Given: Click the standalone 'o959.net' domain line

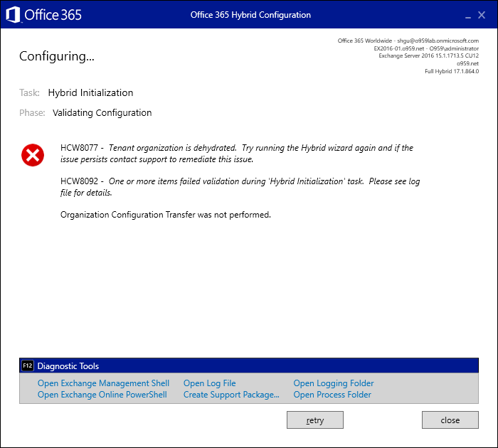Looking at the screenshot, I should pos(467,63).
